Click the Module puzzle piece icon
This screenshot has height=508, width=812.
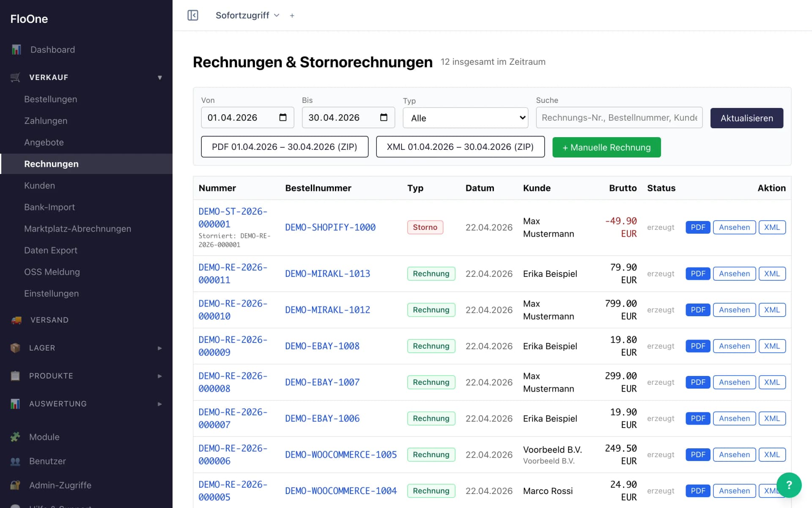point(15,437)
